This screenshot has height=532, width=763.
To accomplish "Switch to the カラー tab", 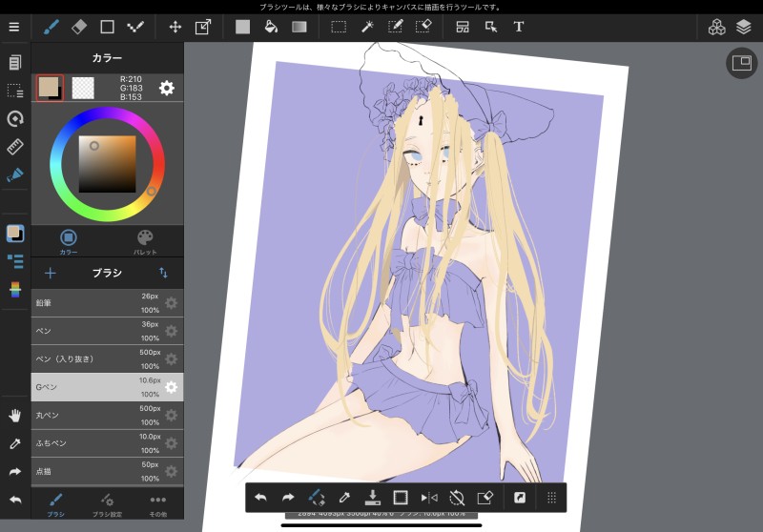I will 69,241.
